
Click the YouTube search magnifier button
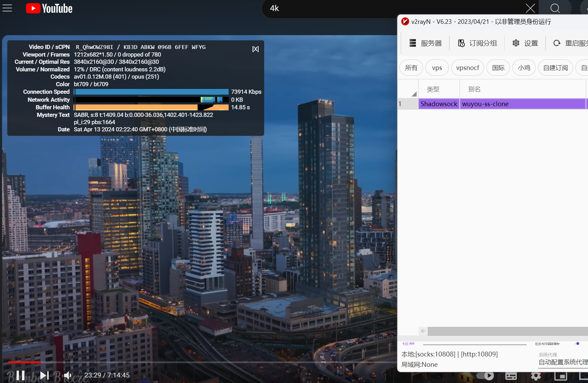click(x=555, y=8)
